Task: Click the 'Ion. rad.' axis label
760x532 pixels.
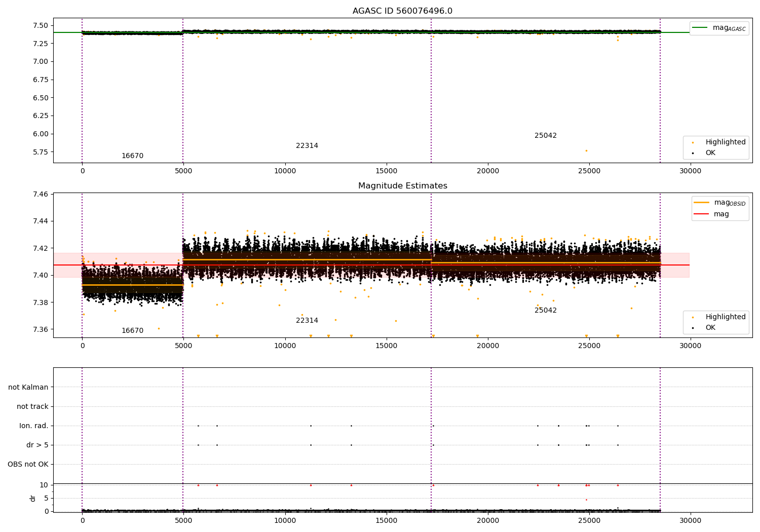Action: [34, 426]
